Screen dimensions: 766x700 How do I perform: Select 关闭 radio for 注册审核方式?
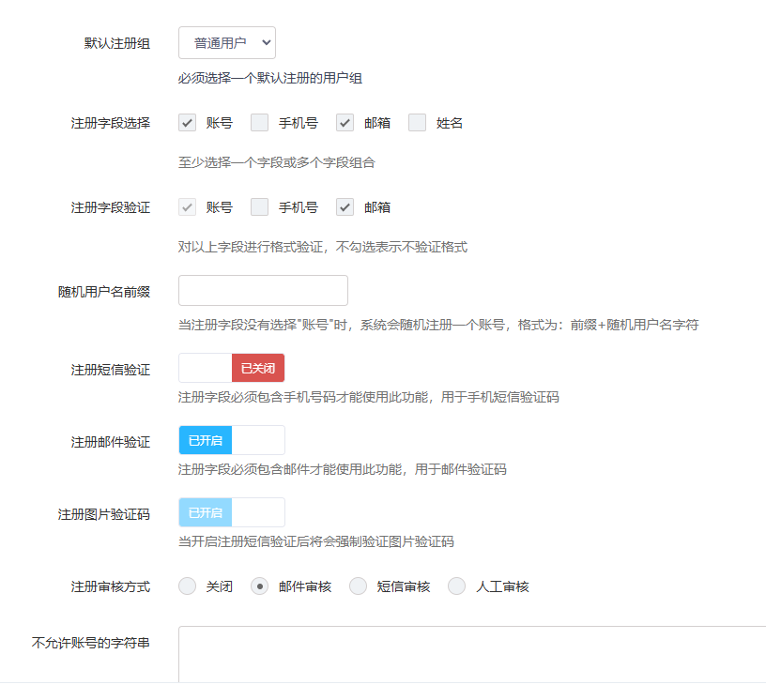(x=188, y=586)
